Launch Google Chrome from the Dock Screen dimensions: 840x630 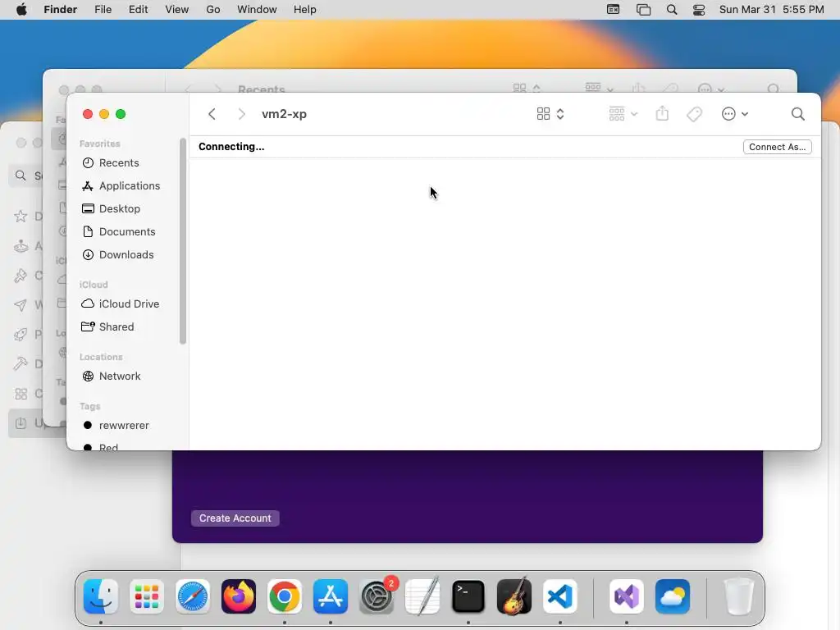click(x=285, y=596)
